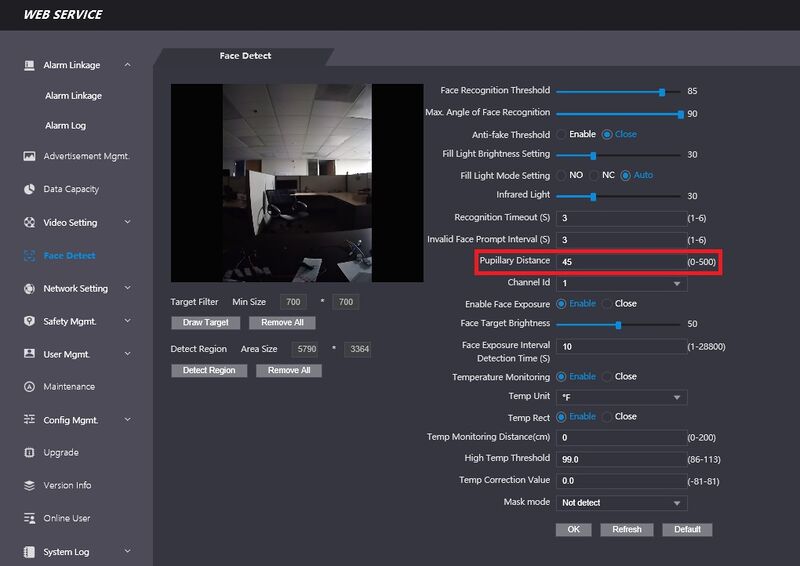
Task: Open the Mask mode dropdown
Action: [621, 503]
